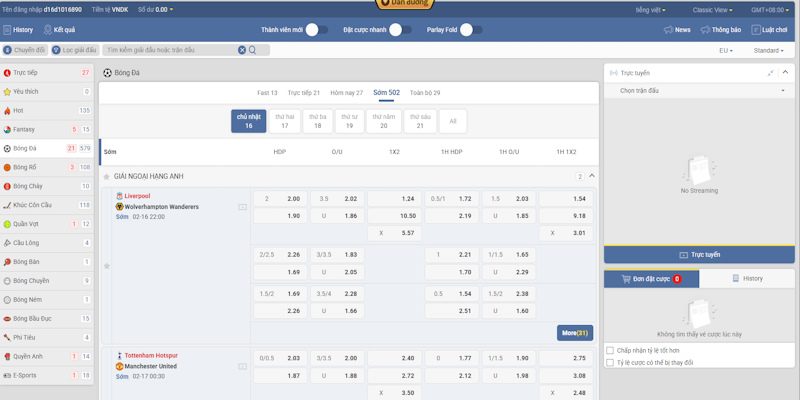Image resolution: width=800 pixels, height=400 pixels.
Task: Select Wolverhampton 1X2 odds 10.50
Action: [394, 216]
